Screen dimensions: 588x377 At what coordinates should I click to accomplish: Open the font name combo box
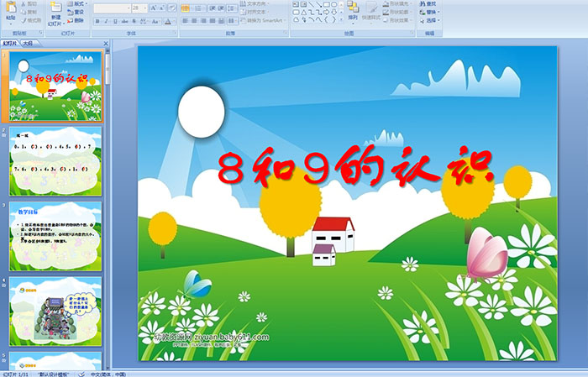(x=112, y=8)
